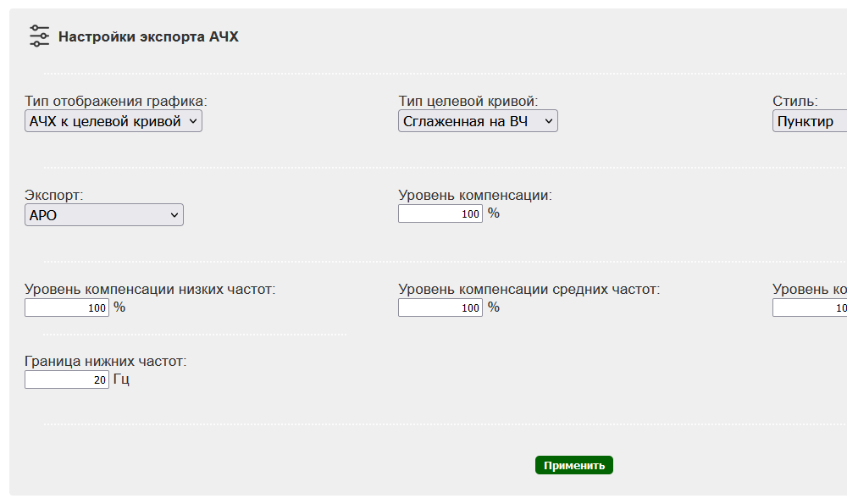This screenshot has width=847, height=504.
Task: Click the "Настройки экспорта АЧХ" heading text
Action: pos(148,37)
